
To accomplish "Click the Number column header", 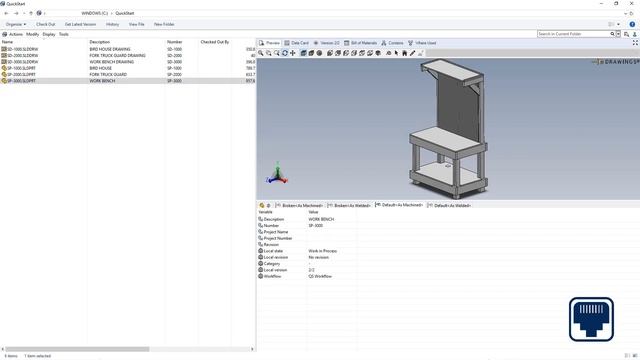I will click(x=175, y=42).
